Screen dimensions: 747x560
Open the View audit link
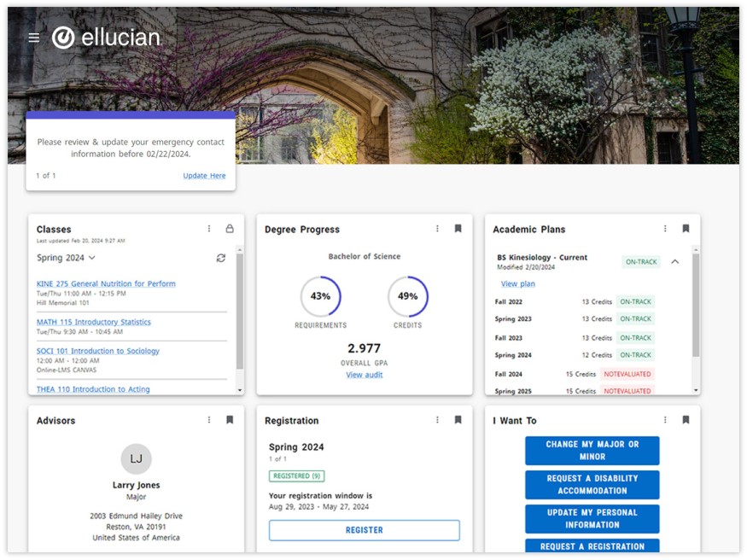pos(365,375)
